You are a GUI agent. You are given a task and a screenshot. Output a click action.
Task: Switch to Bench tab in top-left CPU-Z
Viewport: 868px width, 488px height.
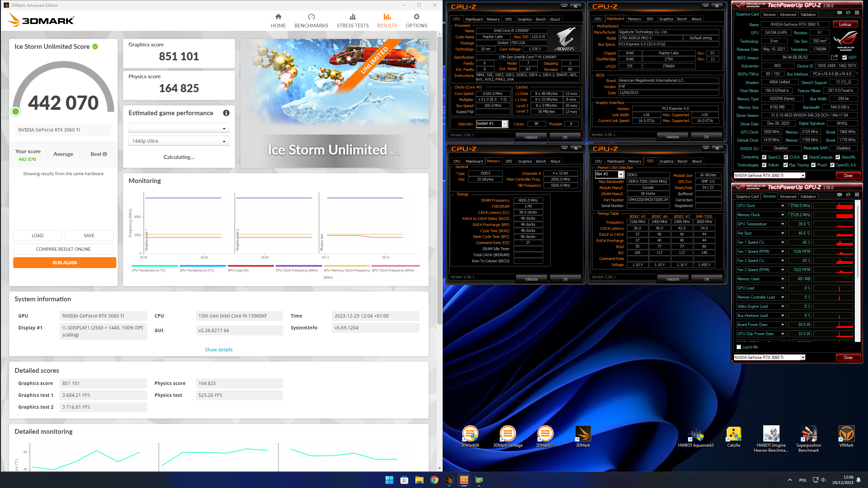point(540,19)
